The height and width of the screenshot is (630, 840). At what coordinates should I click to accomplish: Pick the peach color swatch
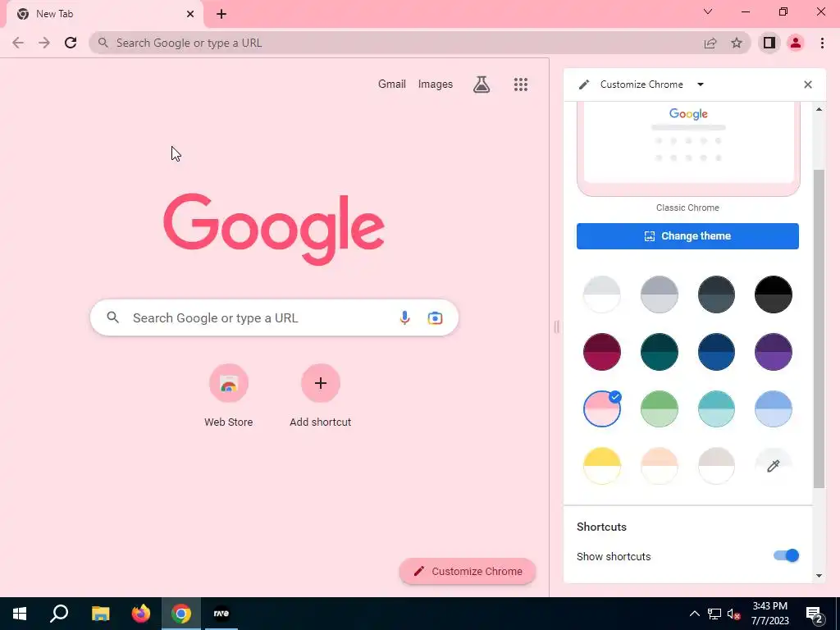click(x=659, y=466)
